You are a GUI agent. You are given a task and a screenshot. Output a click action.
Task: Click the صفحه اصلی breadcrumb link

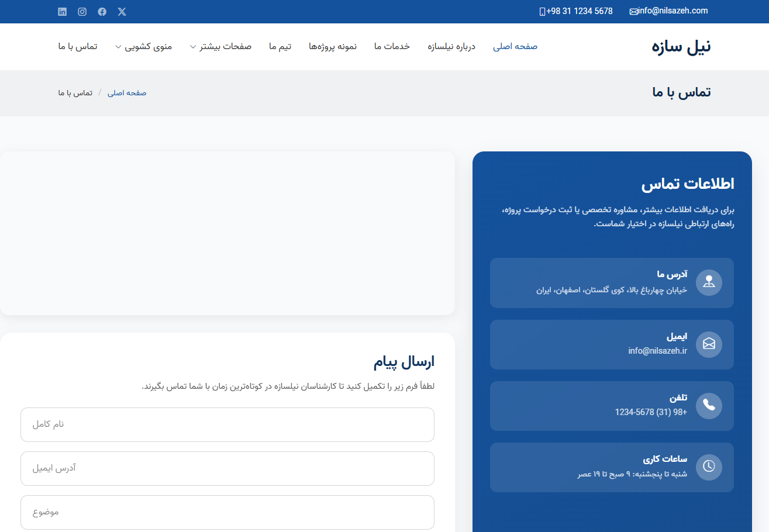(127, 92)
